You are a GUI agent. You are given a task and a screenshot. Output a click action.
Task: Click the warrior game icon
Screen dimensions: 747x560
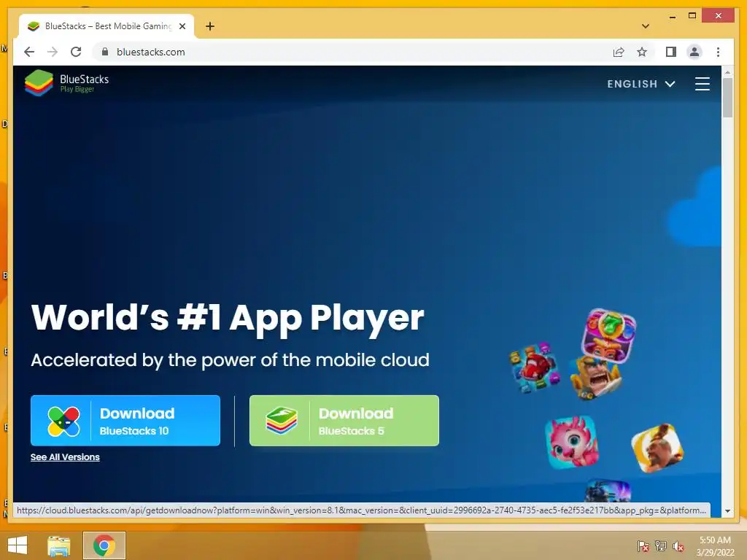pos(657,448)
